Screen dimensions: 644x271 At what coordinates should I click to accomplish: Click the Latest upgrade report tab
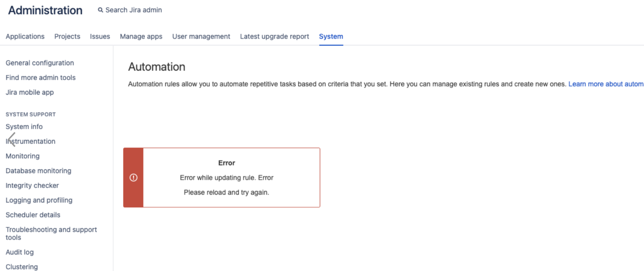pyautogui.click(x=274, y=36)
